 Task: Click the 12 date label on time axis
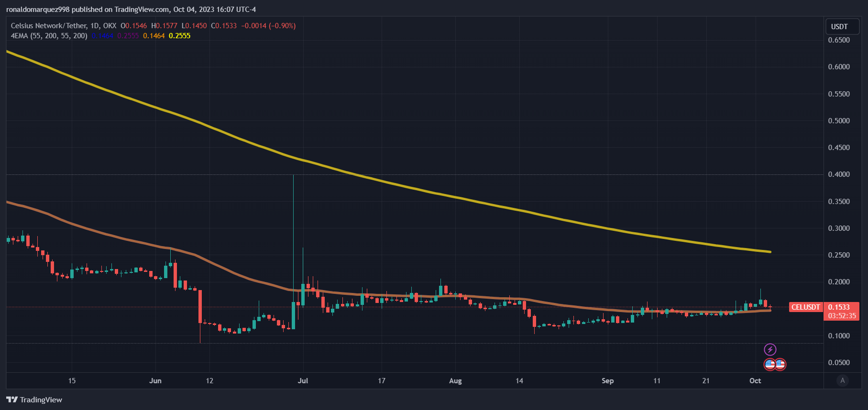209,381
